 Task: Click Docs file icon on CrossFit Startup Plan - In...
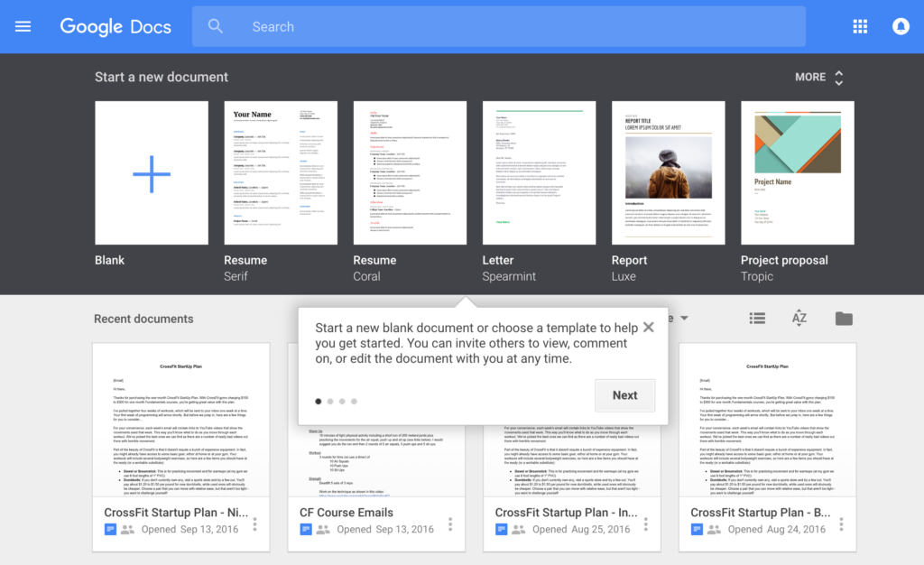click(502, 529)
